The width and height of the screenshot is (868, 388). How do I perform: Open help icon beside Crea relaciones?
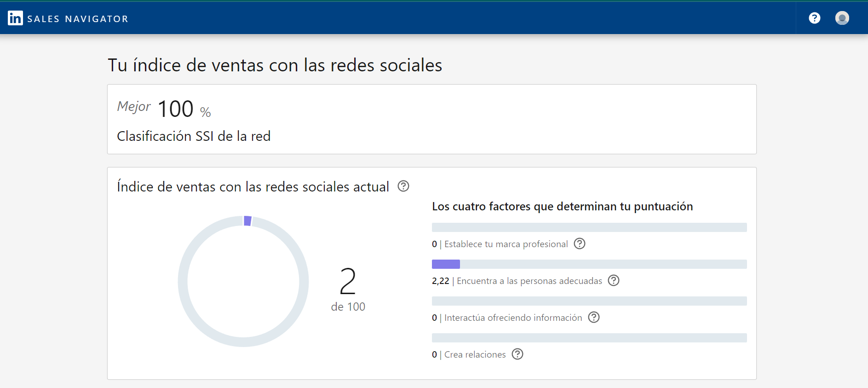tap(517, 354)
